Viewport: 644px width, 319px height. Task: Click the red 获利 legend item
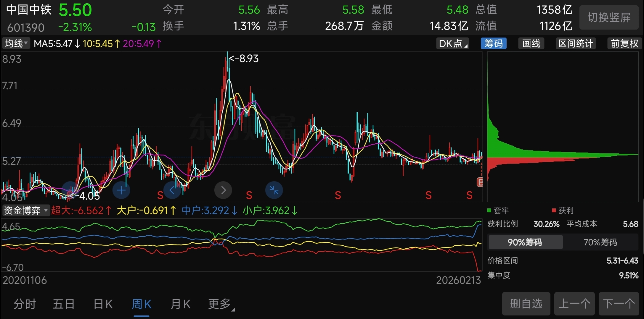click(x=563, y=210)
